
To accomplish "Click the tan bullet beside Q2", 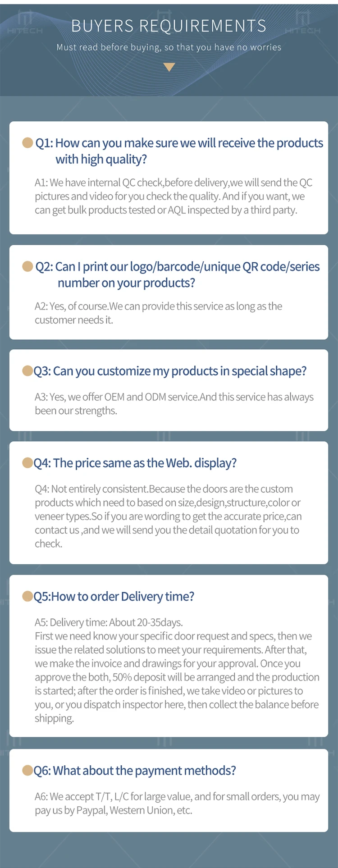I will click(x=27, y=267).
